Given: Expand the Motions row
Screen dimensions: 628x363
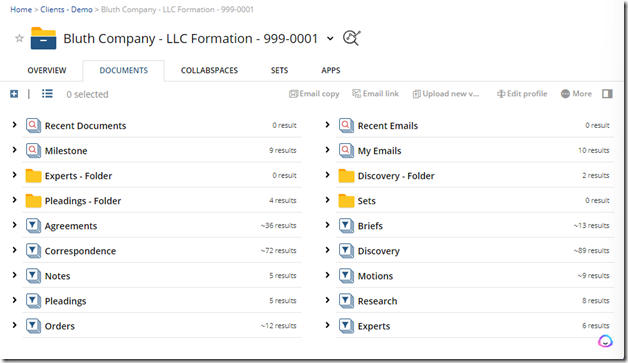Looking at the screenshot, I should point(327,275).
